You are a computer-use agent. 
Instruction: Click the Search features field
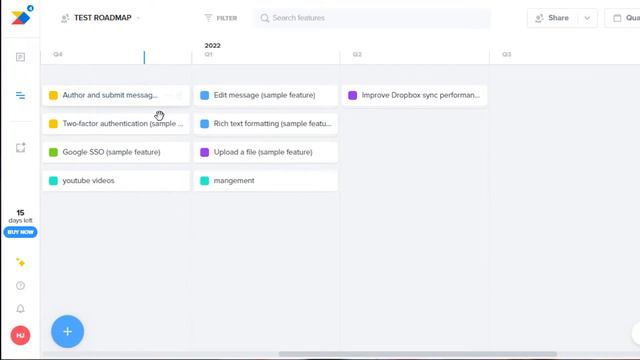click(x=373, y=18)
